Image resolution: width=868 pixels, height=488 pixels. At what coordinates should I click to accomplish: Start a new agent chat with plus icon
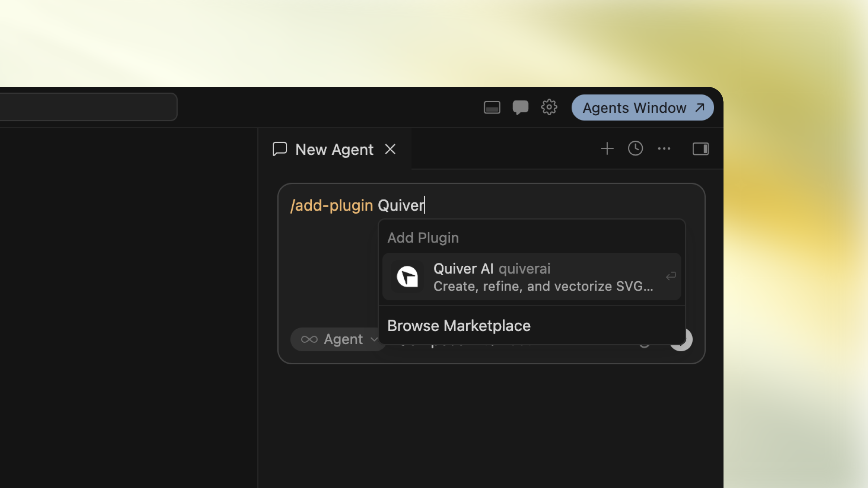tap(607, 149)
